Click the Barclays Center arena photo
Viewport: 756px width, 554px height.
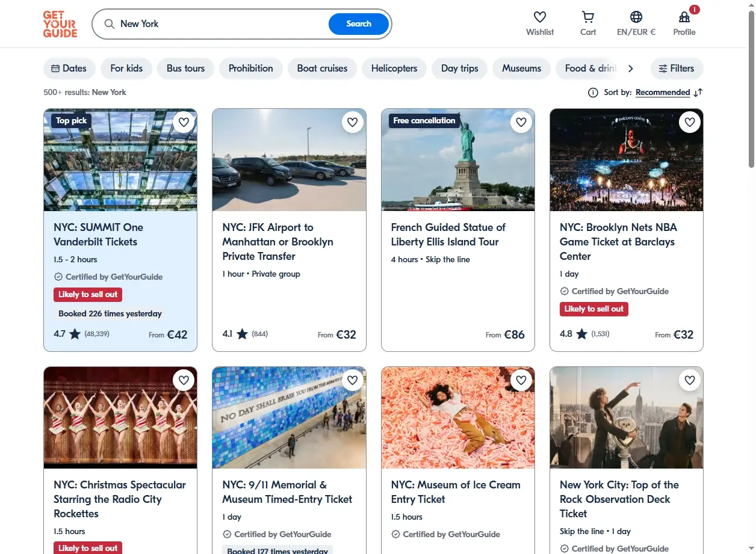627,160
